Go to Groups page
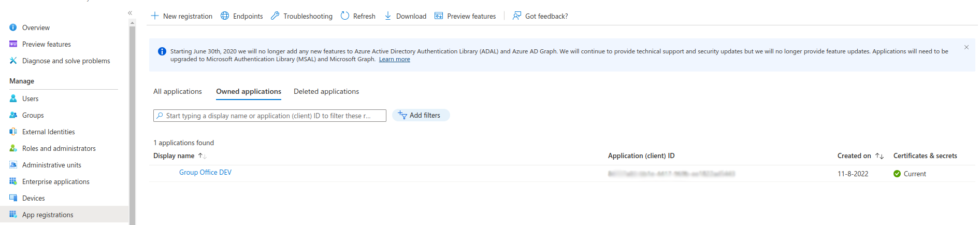980x225 pixels. pyautogui.click(x=33, y=115)
